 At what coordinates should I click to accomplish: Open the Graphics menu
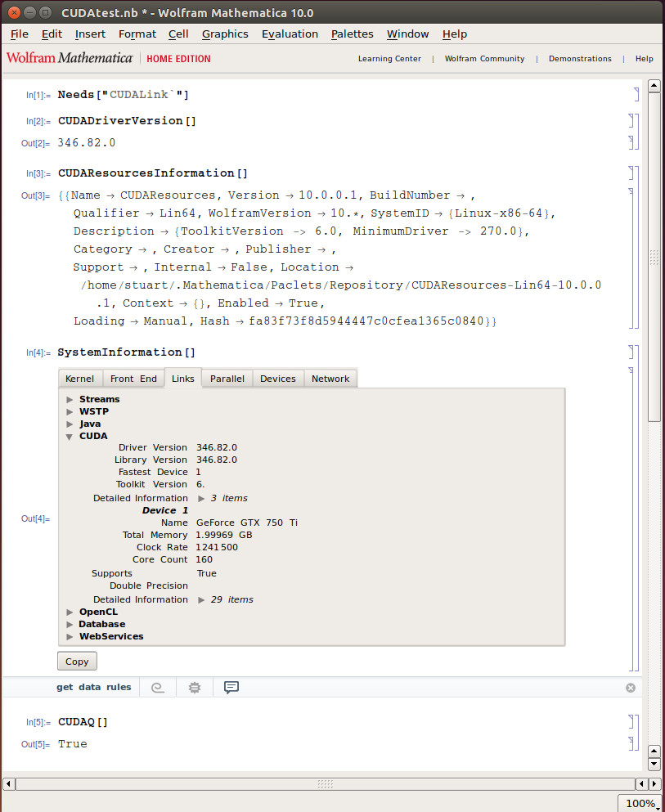225,34
